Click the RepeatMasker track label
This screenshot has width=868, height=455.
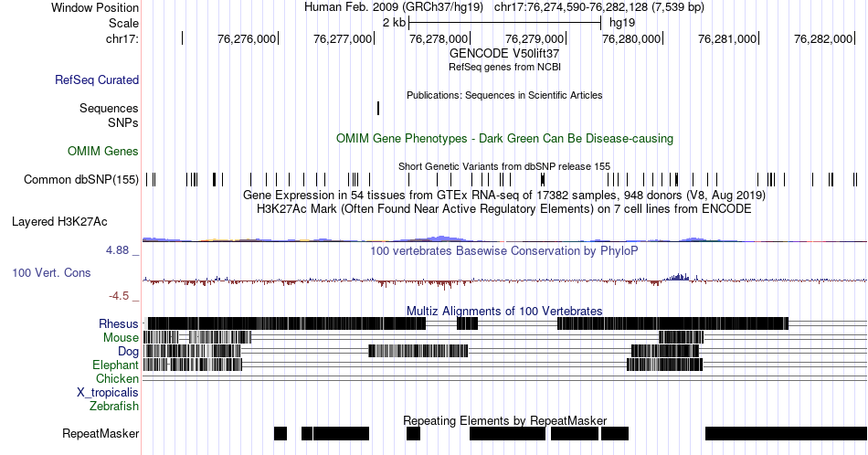click(x=101, y=433)
